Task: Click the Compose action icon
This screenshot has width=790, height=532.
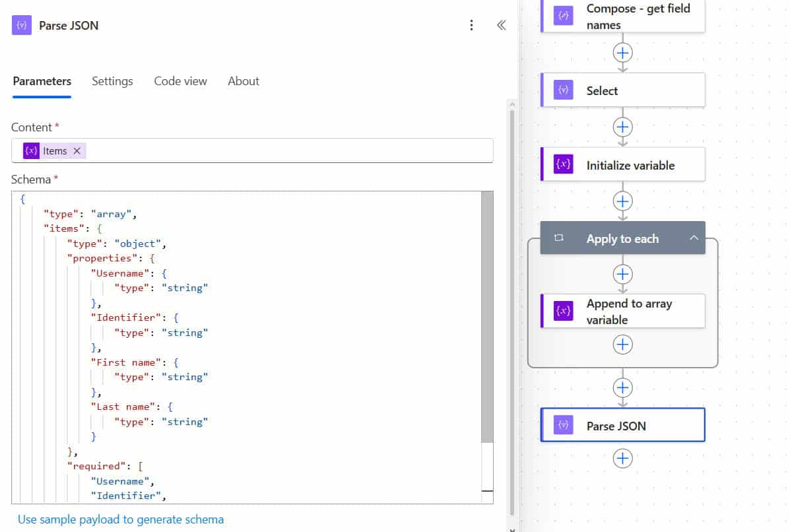Action: tap(563, 16)
